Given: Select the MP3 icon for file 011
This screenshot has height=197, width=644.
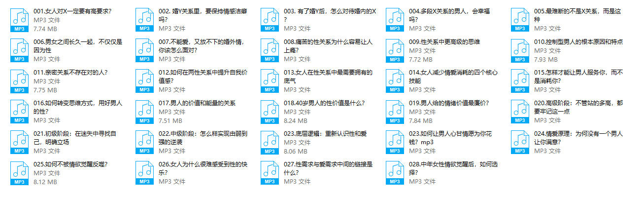Looking at the screenshot, I should click(x=19, y=81).
